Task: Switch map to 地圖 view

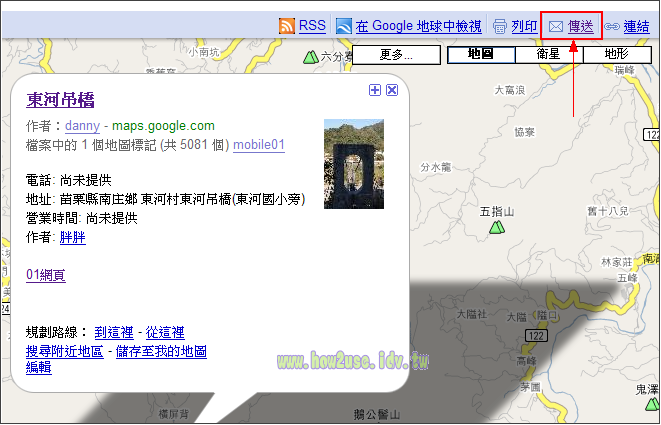Action: pos(480,54)
